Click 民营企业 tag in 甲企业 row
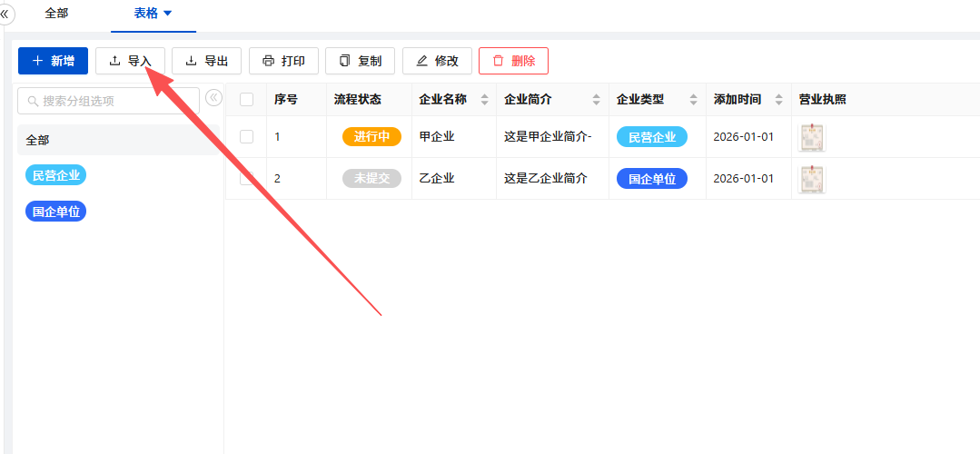Viewport: 980px width, 454px height. [x=652, y=137]
